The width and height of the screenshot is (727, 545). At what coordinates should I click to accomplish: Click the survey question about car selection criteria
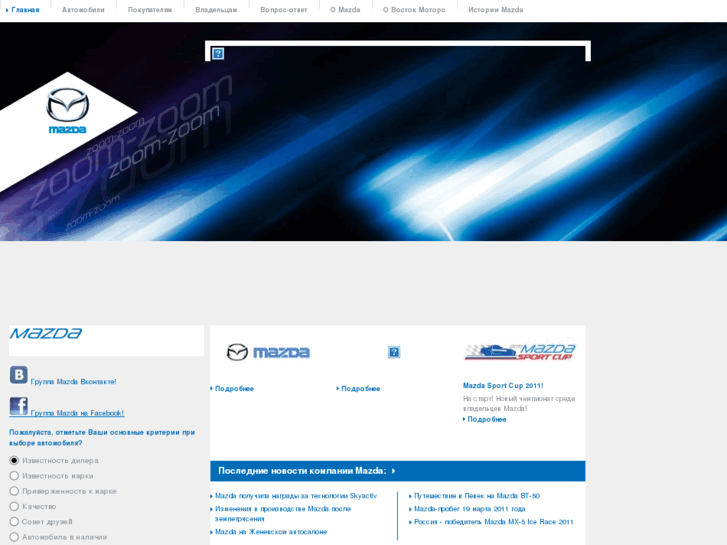(x=102, y=437)
